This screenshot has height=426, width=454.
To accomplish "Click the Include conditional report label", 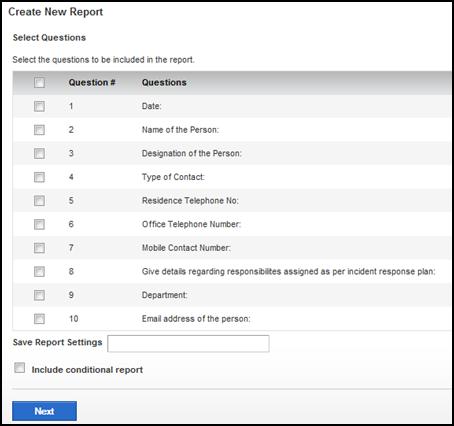I will [87, 370].
